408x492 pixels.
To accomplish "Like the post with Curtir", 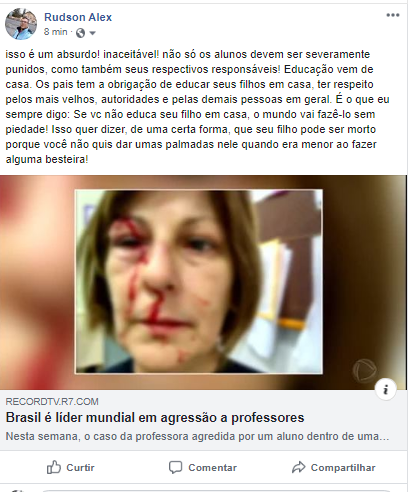I will coord(70,467).
